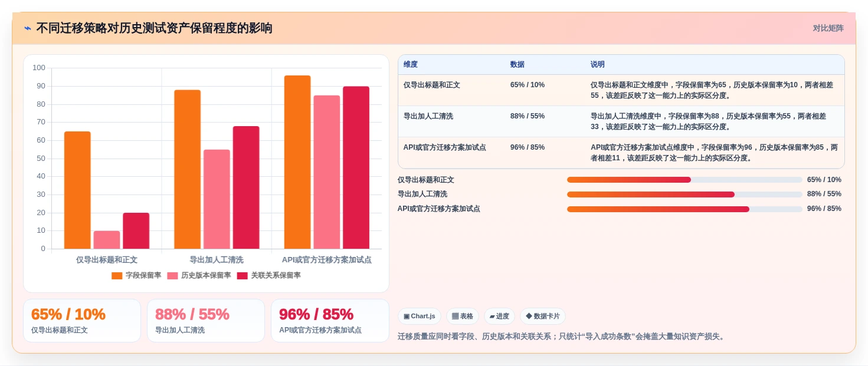Screen dimensions: 868x366
Task: Click 65% / 10% value in table
Action: (528, 85)
